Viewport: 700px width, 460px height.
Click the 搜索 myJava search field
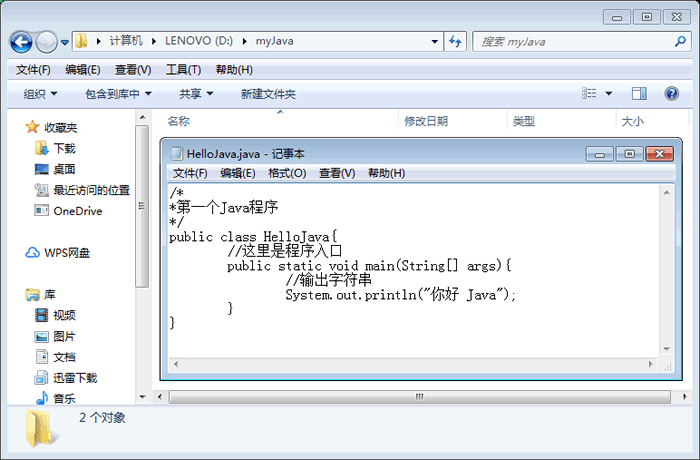pos(570,41)
